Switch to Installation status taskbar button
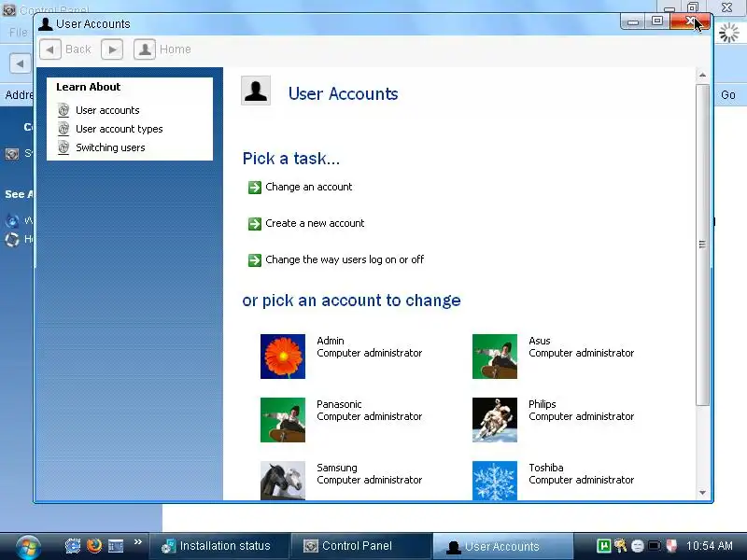 218,546
